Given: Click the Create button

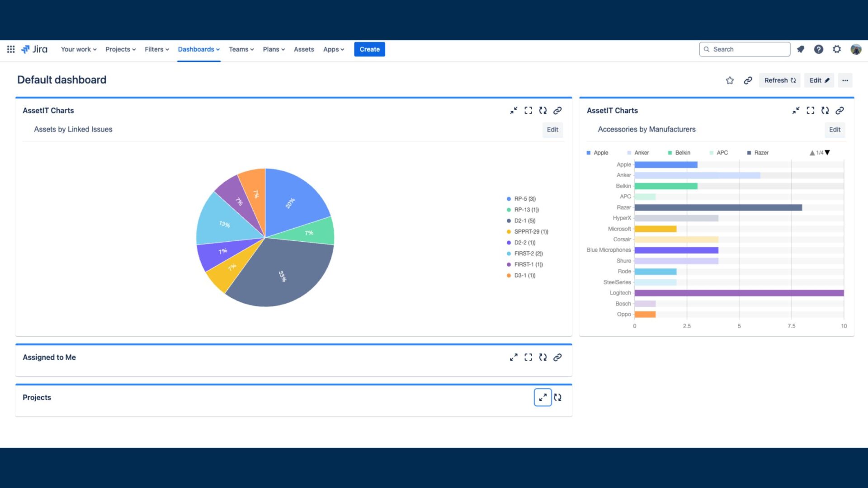Looking at the screenshot, I should click(369, 49).
